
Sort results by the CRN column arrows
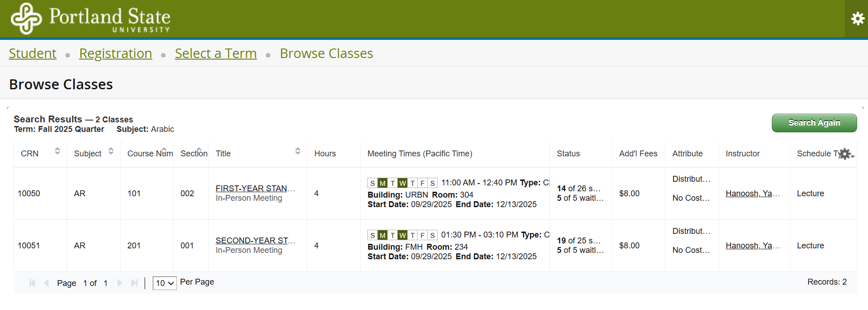pos(58,151)
